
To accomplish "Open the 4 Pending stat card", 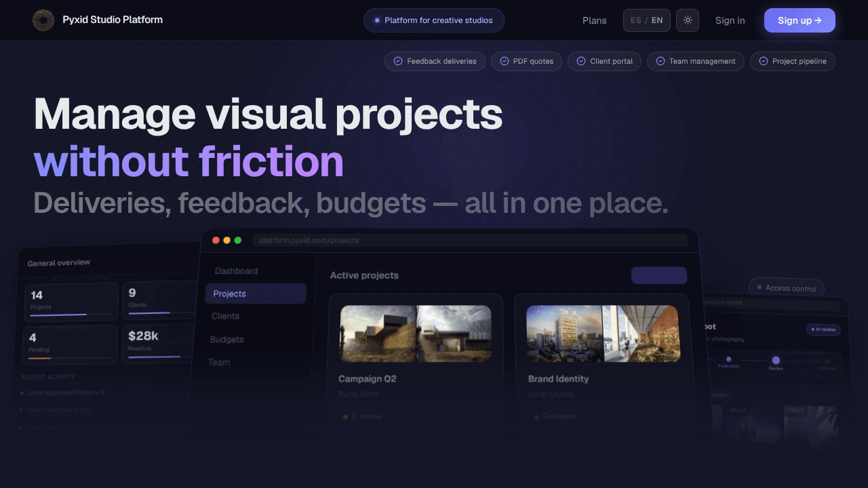I will click(71, 344).
